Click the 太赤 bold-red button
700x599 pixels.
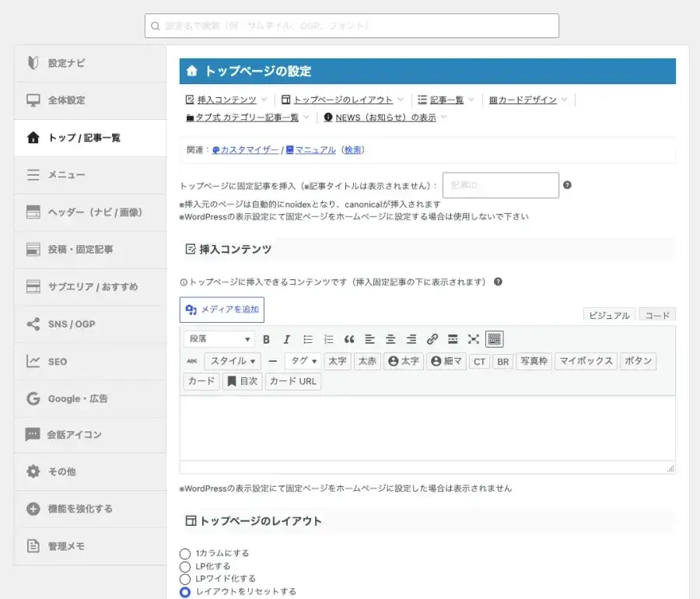367,361
